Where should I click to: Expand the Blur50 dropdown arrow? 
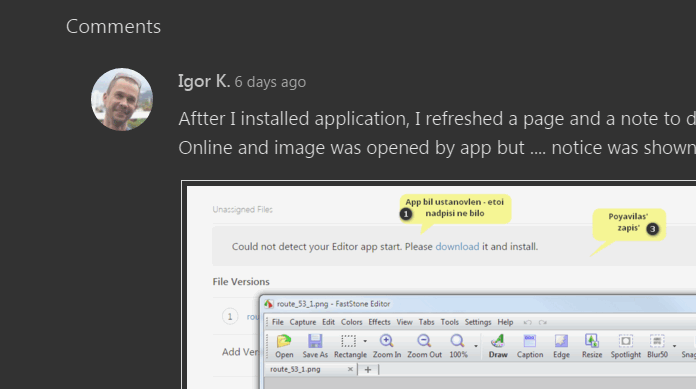coord(674,346)
